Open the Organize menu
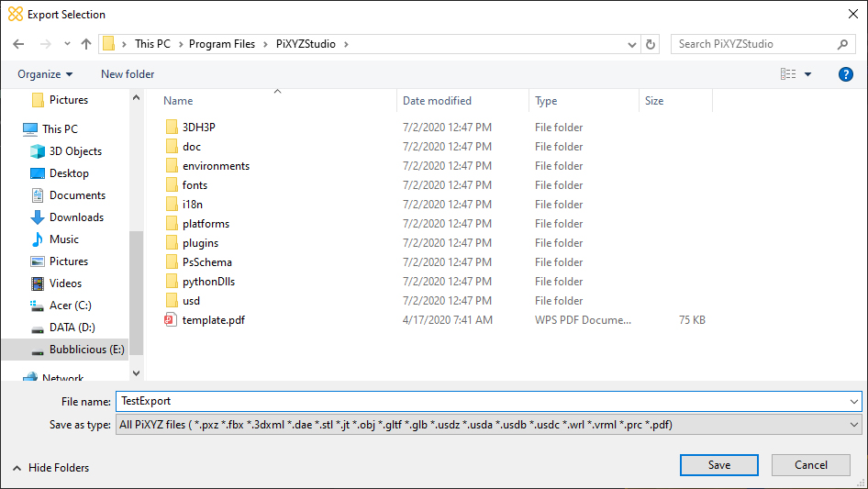The height and width of the screenshot is (489, 868). 45,74
